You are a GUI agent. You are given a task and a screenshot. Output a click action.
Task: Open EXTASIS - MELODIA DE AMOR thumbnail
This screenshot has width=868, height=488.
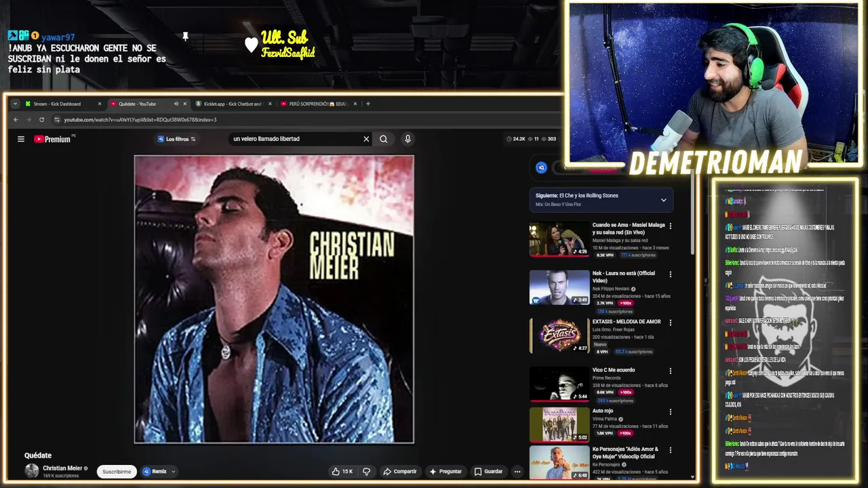coord(559,335)
